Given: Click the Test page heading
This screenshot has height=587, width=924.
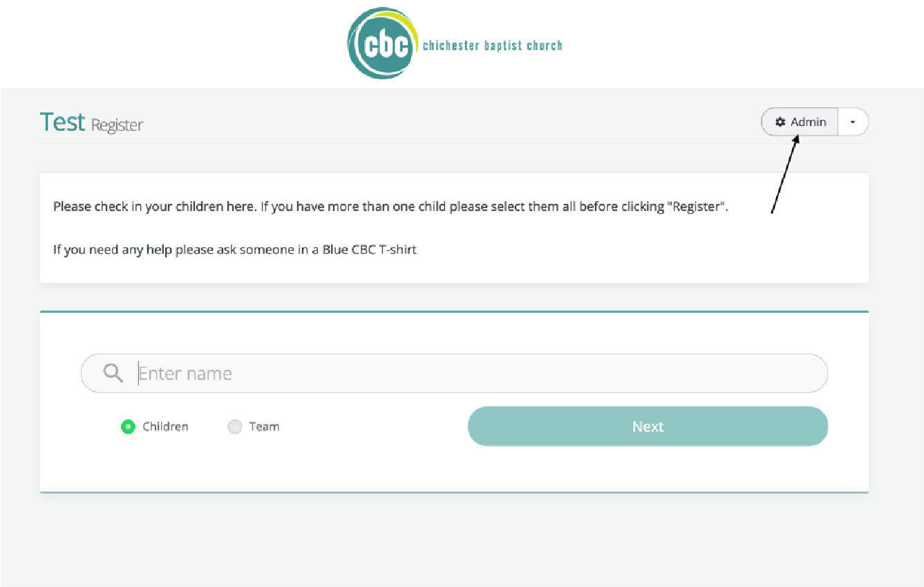Looking at the screenshot, I should point(62,122).
